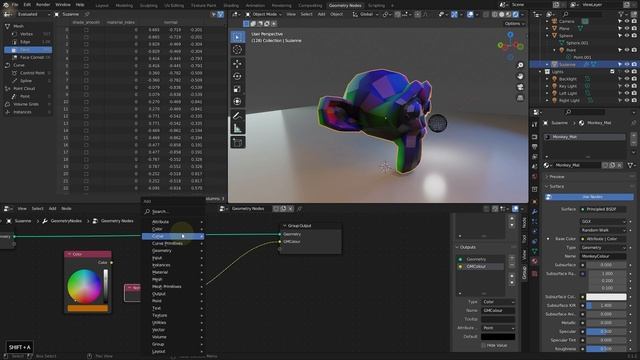This screenshot has height=360, width=640.
Task: Select Face domain in spreadsheet sidebar
Action: (28, 50)
